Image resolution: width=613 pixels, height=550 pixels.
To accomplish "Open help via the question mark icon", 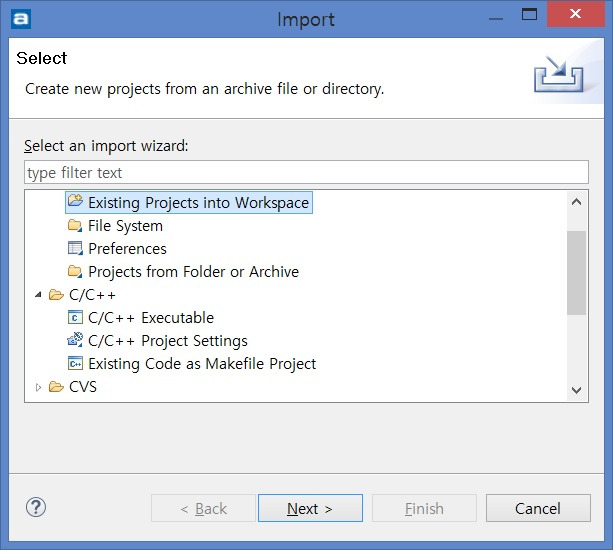I will tap(36, 507).
